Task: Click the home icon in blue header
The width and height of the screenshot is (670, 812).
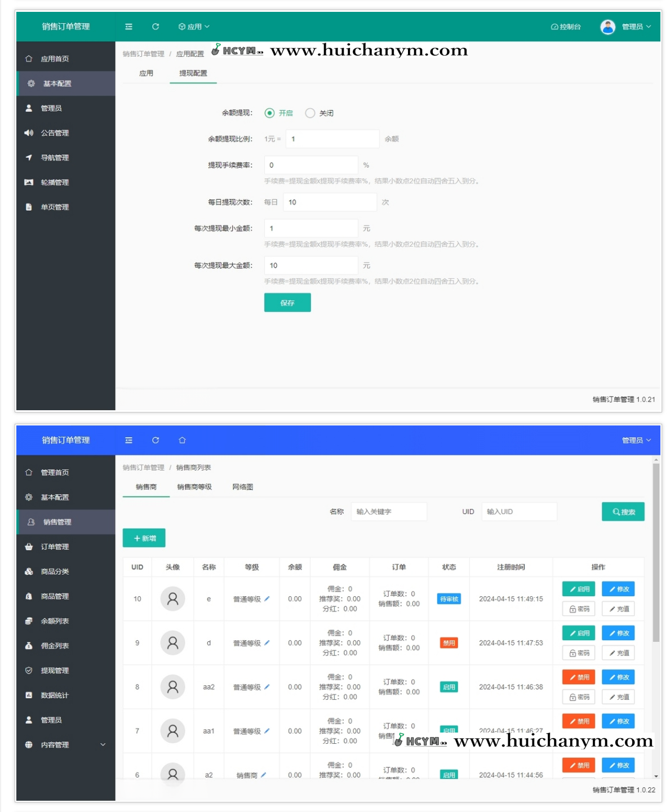Action: (182, 440)
